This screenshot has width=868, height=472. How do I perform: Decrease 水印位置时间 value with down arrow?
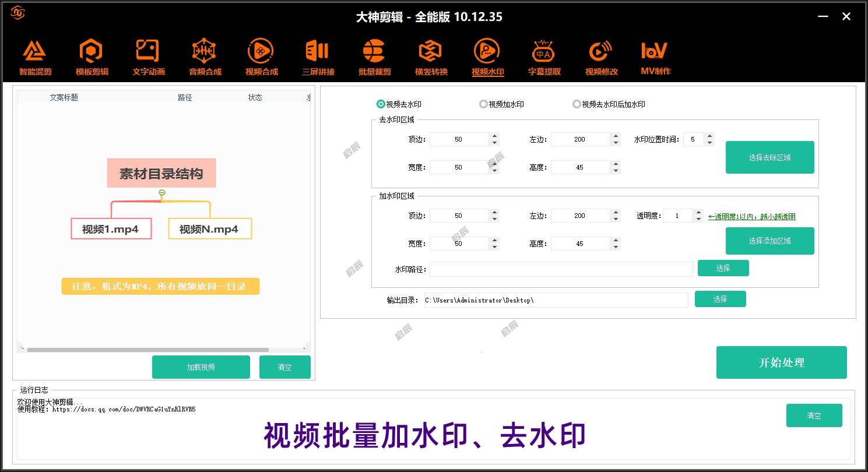click(x=709, y=143)
